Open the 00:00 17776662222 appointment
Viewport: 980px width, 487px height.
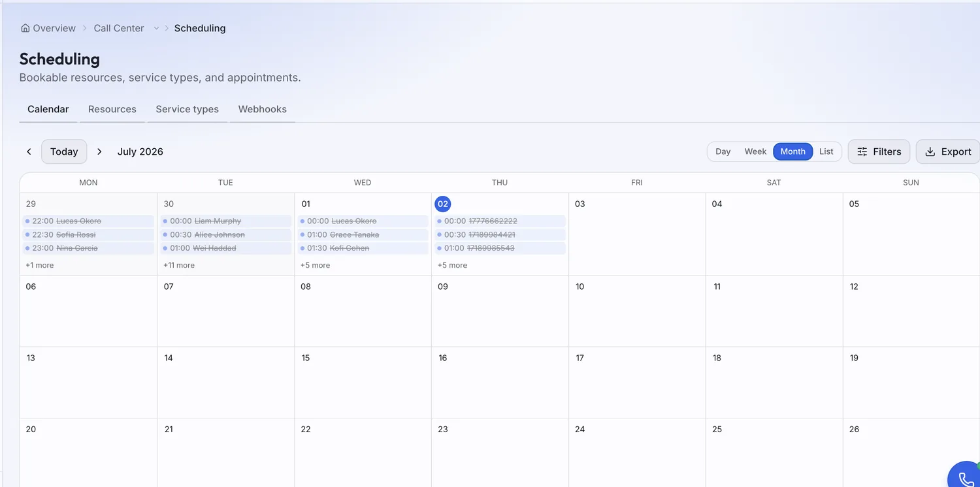(500, 221)
